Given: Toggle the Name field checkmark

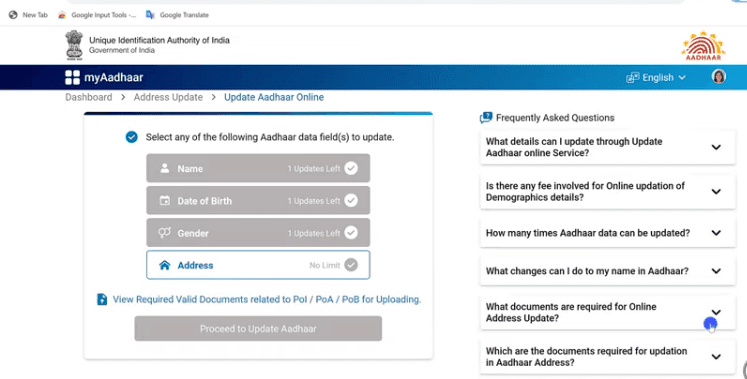Looking at the screenshot, I should click(351, 168).
